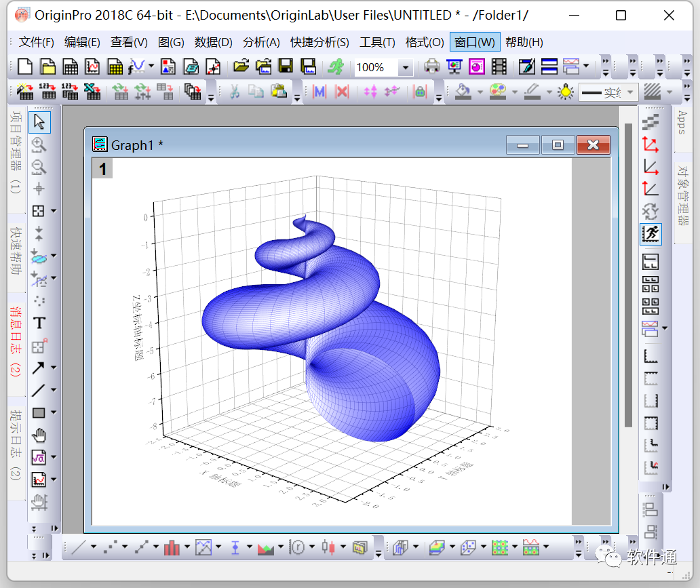Expand the fill color dropdown arrow
This screenshot has height=588, width=700.
[x=480, y=92]
